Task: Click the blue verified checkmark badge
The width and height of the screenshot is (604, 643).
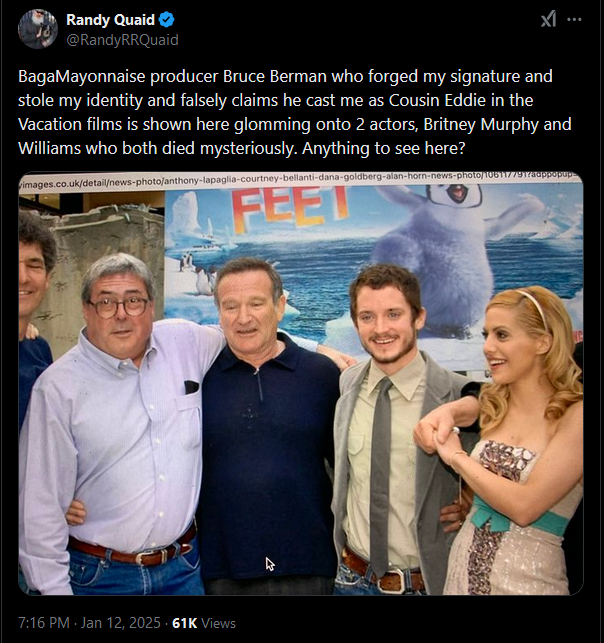Action: [166, 20]
